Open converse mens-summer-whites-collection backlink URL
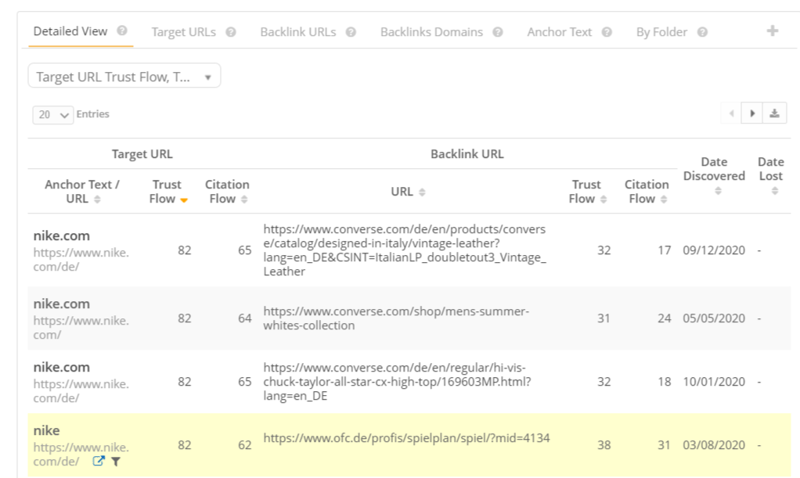This screenshot has width=800, height=478. [396, 318]
